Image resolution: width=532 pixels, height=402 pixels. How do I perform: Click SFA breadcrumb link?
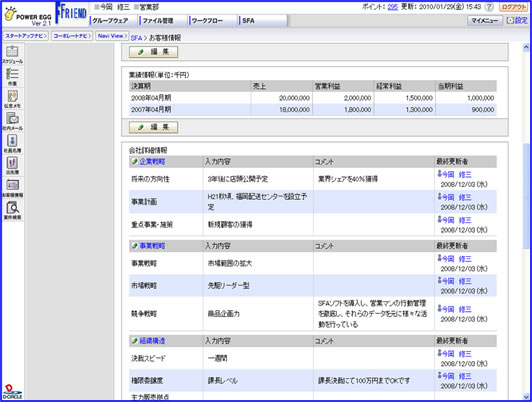[136, 38]
